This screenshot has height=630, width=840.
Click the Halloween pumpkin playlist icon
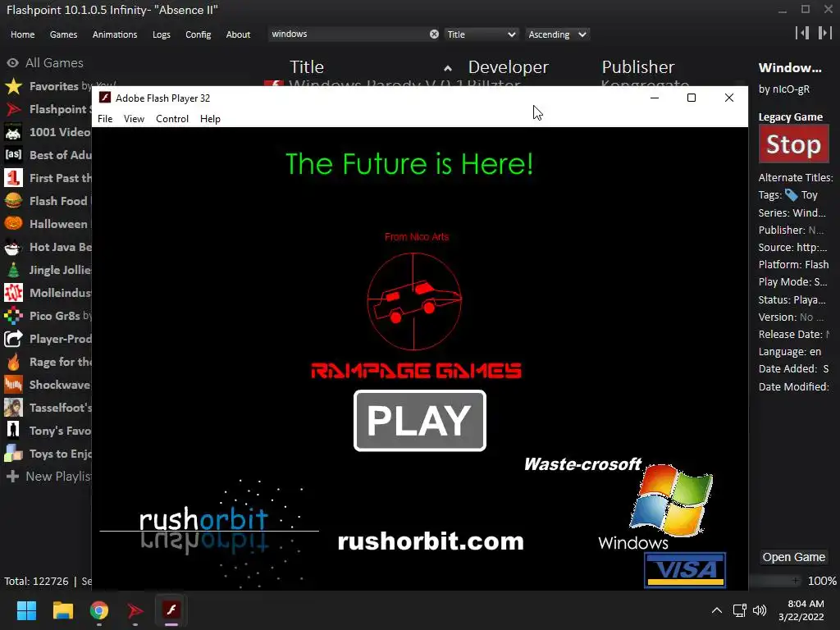coord(13,224)
